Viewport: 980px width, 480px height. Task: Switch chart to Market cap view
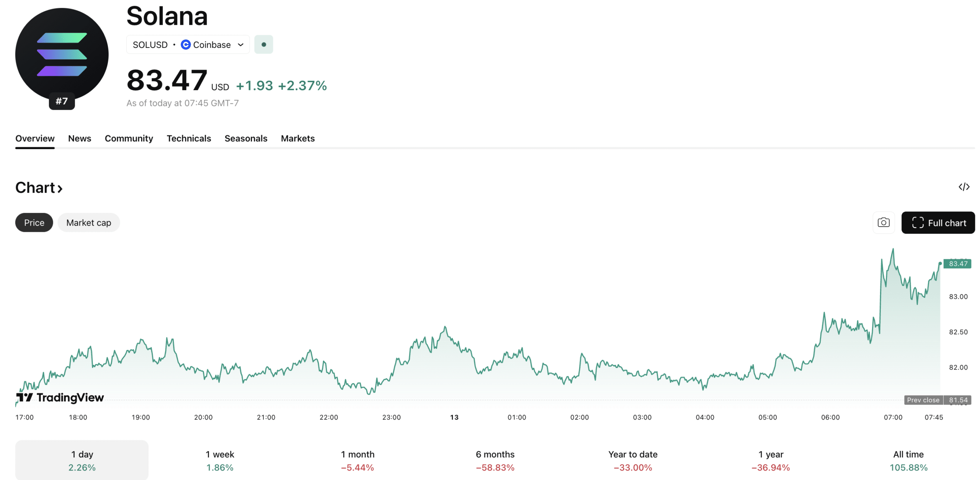[x=88, y=222]
